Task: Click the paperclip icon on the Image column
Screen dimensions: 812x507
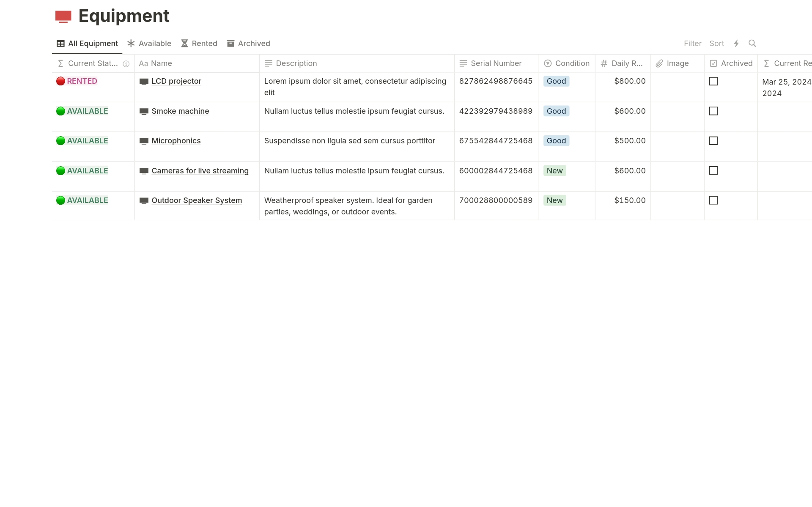Action: pos(660,63)
